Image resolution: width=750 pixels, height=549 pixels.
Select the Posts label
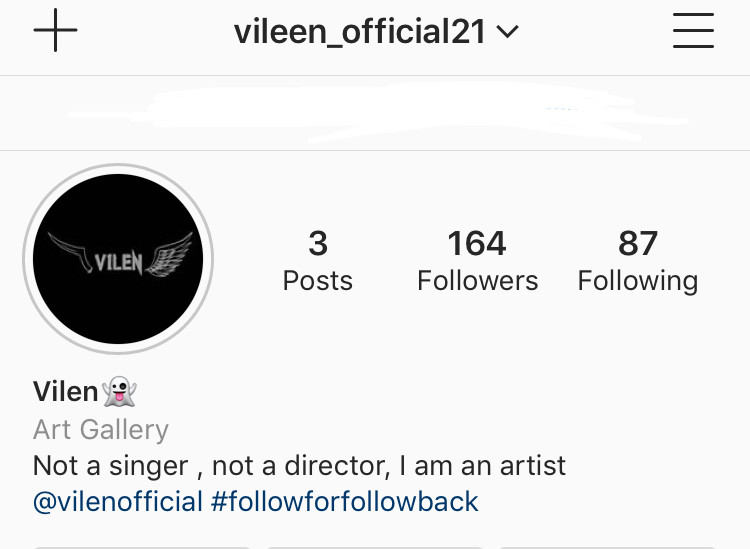[318, 280]
